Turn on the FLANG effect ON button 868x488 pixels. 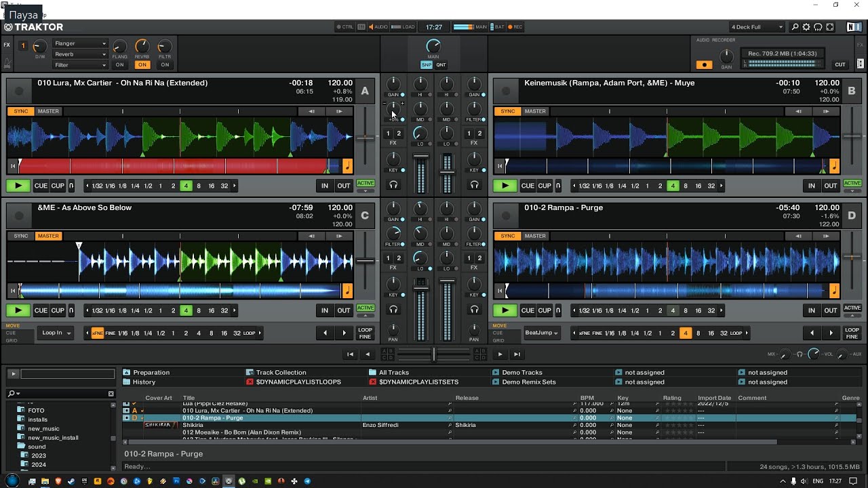coord(119,65)
